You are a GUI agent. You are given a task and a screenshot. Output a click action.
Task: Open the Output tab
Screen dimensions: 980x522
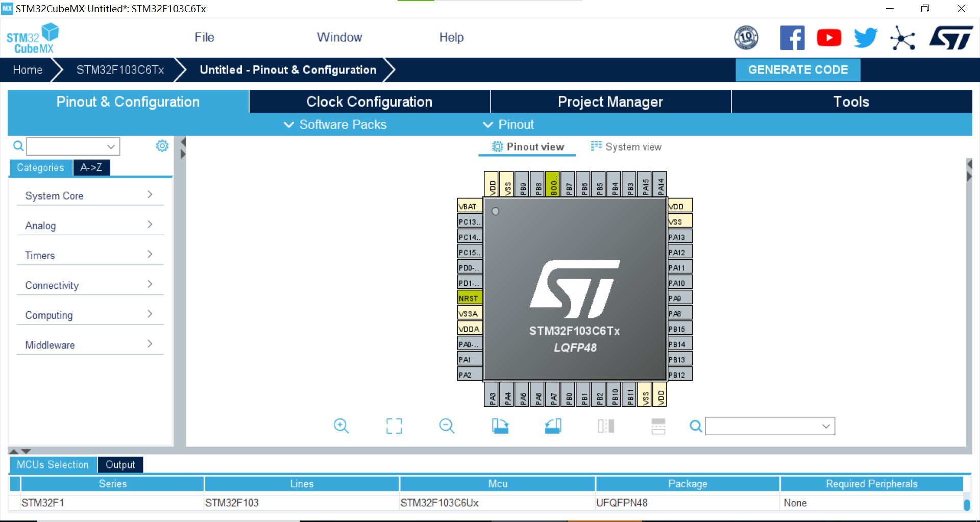[120, 464]
